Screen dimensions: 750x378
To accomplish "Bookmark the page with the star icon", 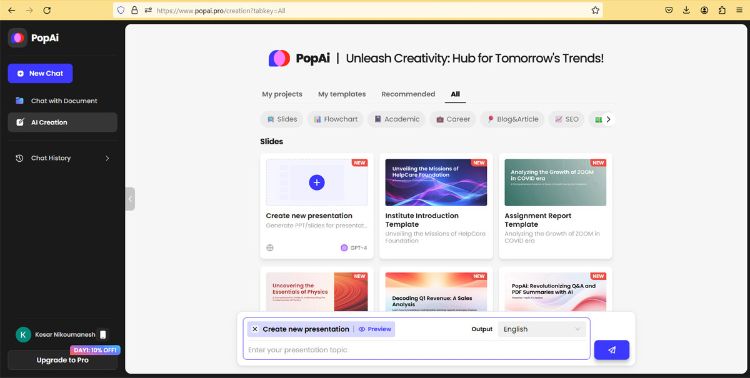I will point(595,10).
